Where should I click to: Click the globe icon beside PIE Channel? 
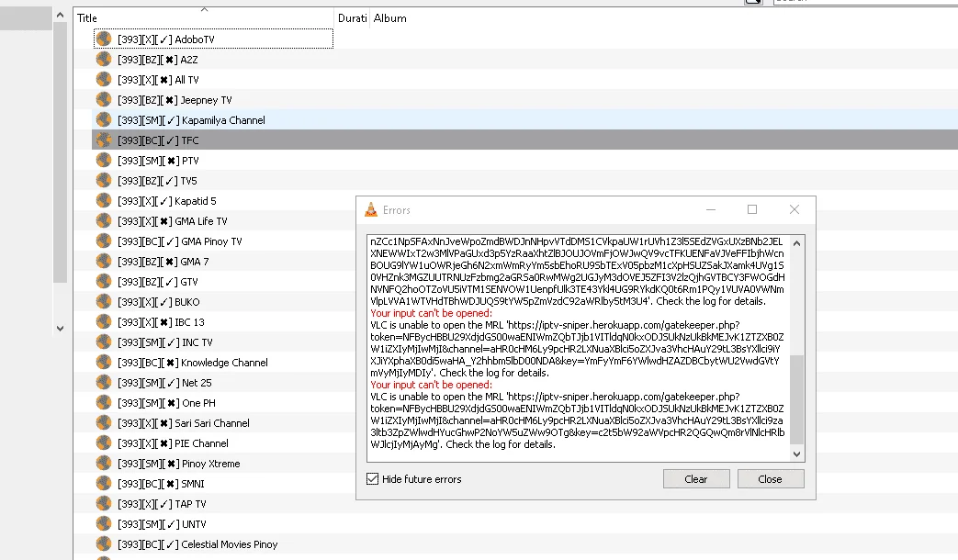pos(104,442)
